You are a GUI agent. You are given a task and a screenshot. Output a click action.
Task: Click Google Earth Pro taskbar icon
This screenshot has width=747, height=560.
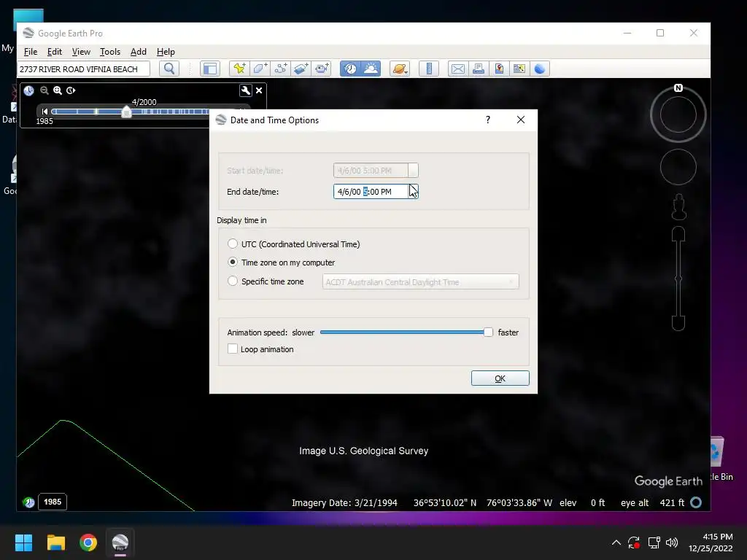pos(120,542)
